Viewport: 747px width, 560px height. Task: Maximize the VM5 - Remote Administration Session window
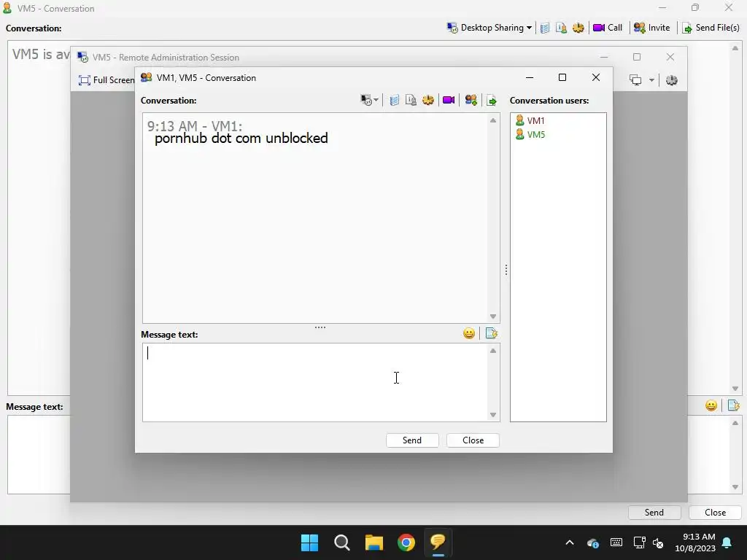(x=637, y=57)
